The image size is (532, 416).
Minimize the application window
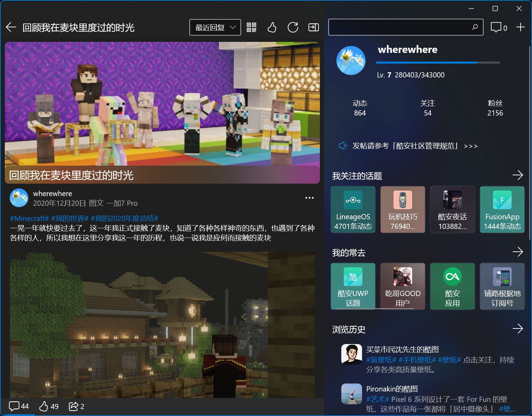(472, 9)
